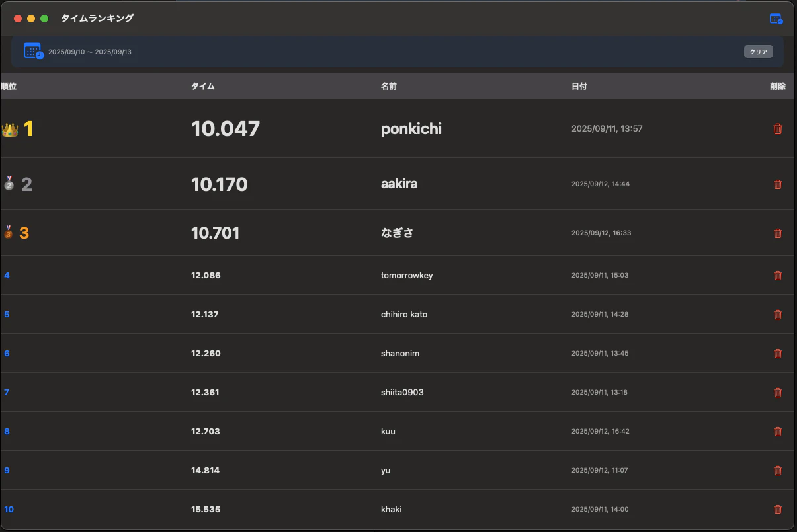Screen dimensions: 797x532
Task: Click the date 2025/09/11, 13:18
Action: pyautogui.click(x=599, y=393)
